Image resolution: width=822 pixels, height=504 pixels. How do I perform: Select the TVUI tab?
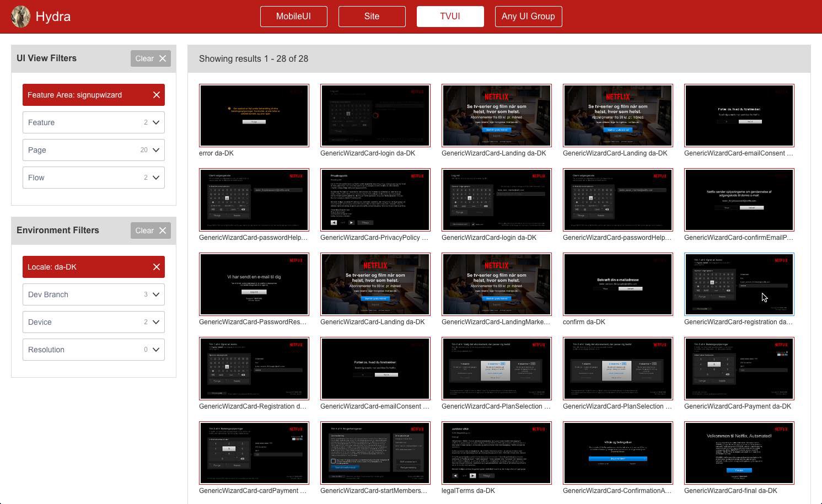click(x=450, y=17)
